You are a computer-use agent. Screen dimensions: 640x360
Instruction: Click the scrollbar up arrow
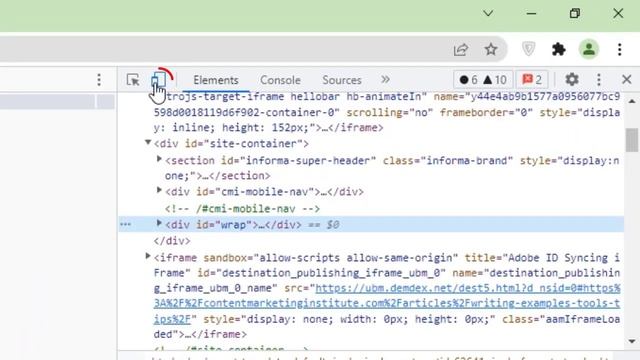coord(632,101)
